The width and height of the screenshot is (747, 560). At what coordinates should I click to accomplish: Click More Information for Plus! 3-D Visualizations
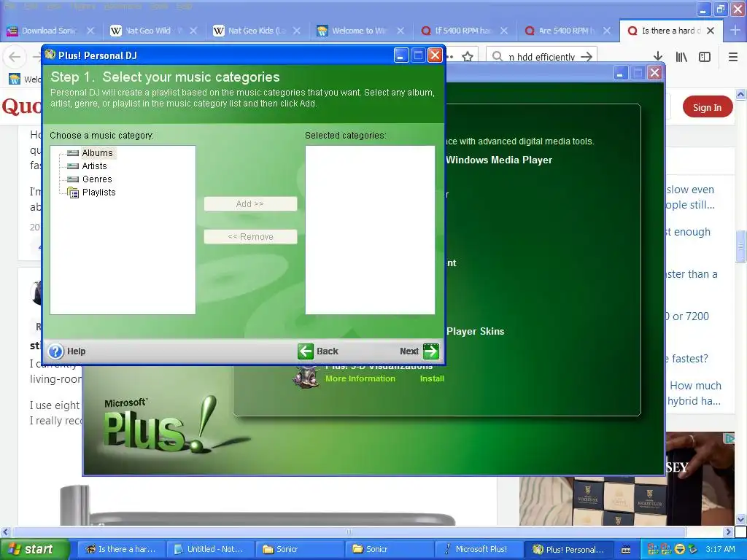click(x=360, y=378)
